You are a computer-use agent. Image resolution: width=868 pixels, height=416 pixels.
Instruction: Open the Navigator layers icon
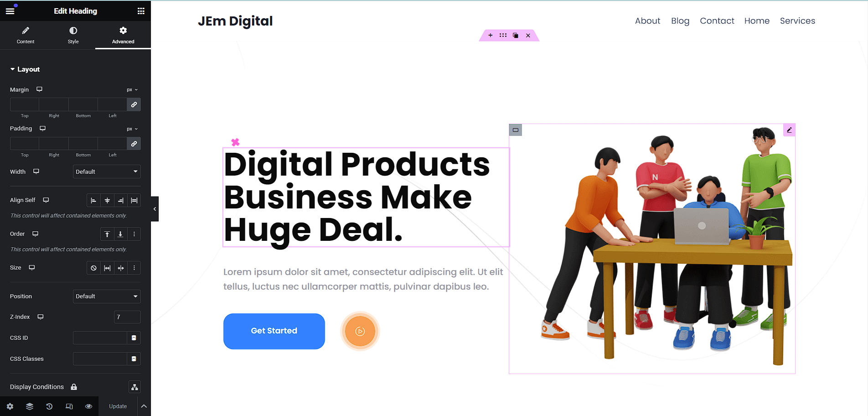[x=30, y=406]
